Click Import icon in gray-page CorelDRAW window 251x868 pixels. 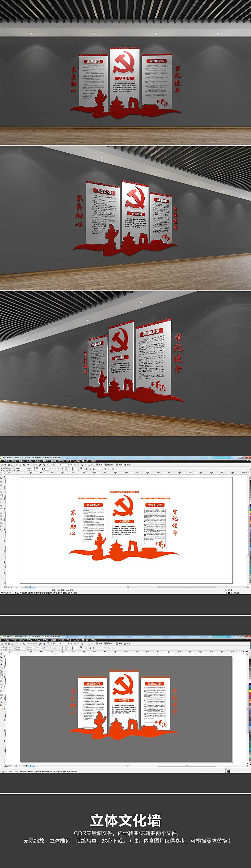(x=41, y=643)
